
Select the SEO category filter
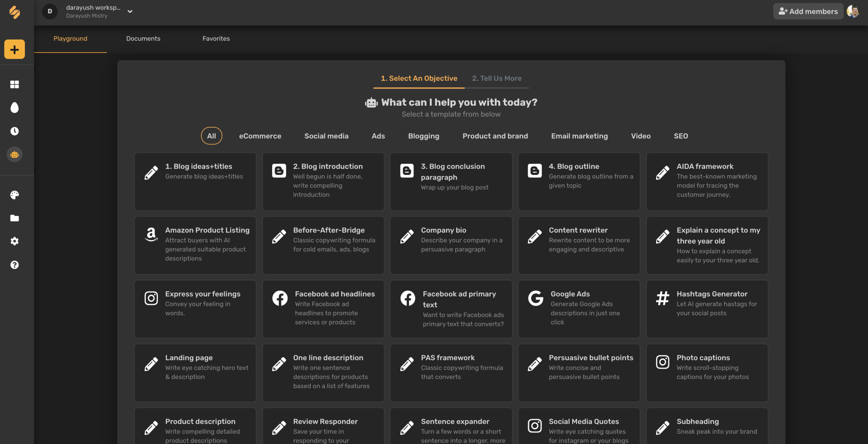[x=681, y=136]
